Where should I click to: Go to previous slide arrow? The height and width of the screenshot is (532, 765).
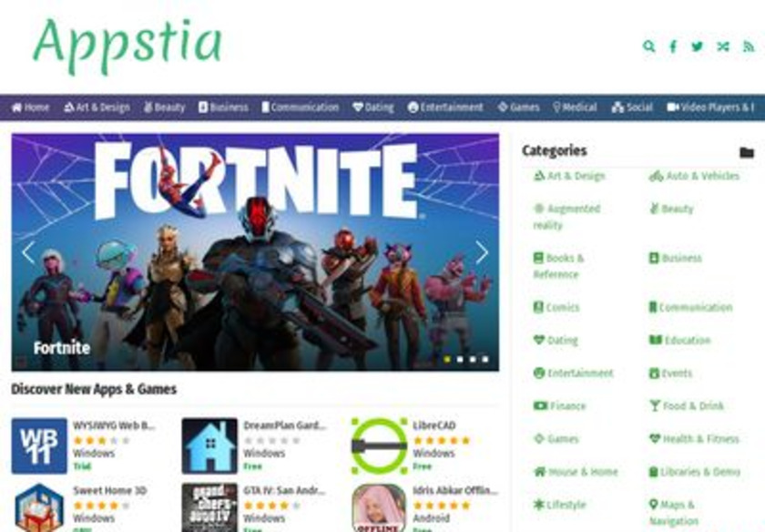(28, 252)
